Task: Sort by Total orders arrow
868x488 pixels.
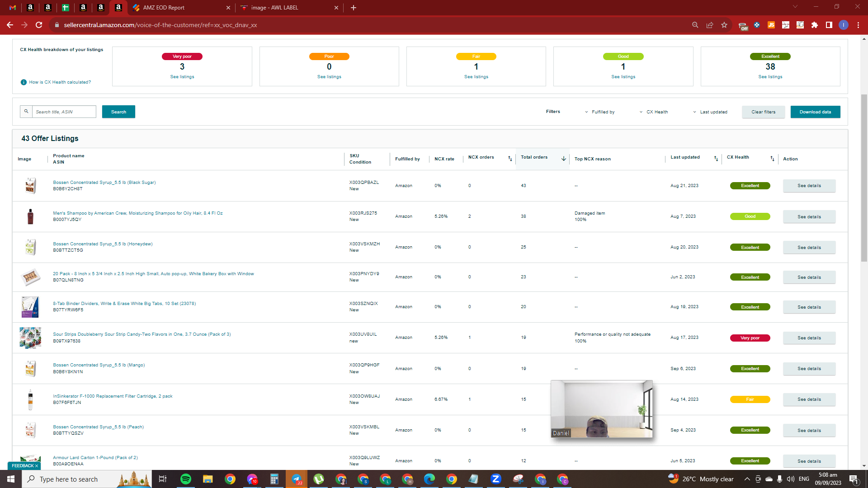Action: tap(564, 159)
